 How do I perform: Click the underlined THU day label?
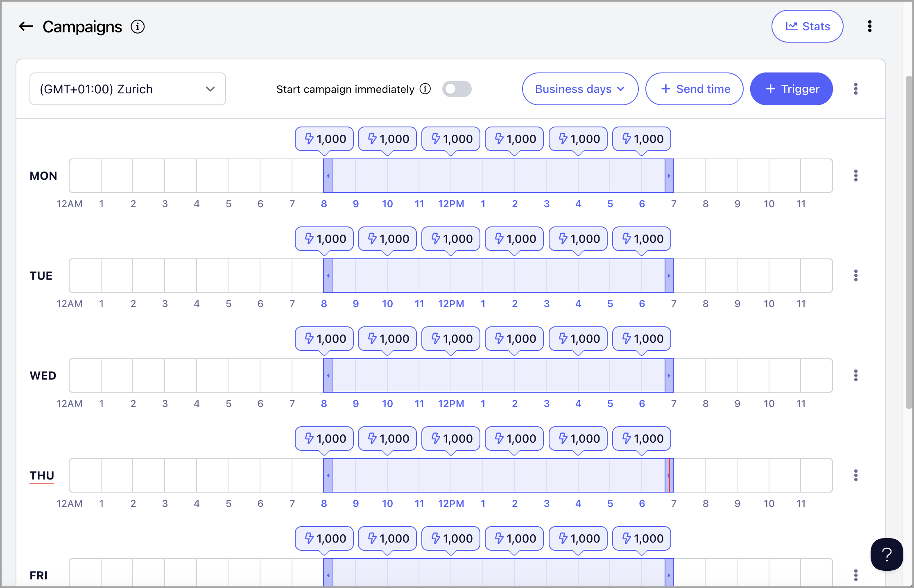[x=42, y=475]
